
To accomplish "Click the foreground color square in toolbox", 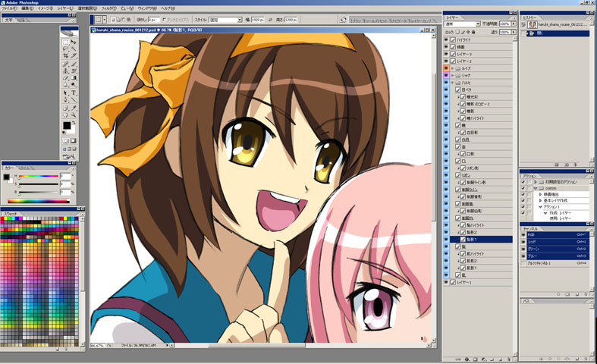I will pyautogui.click(x=67, y=126).
